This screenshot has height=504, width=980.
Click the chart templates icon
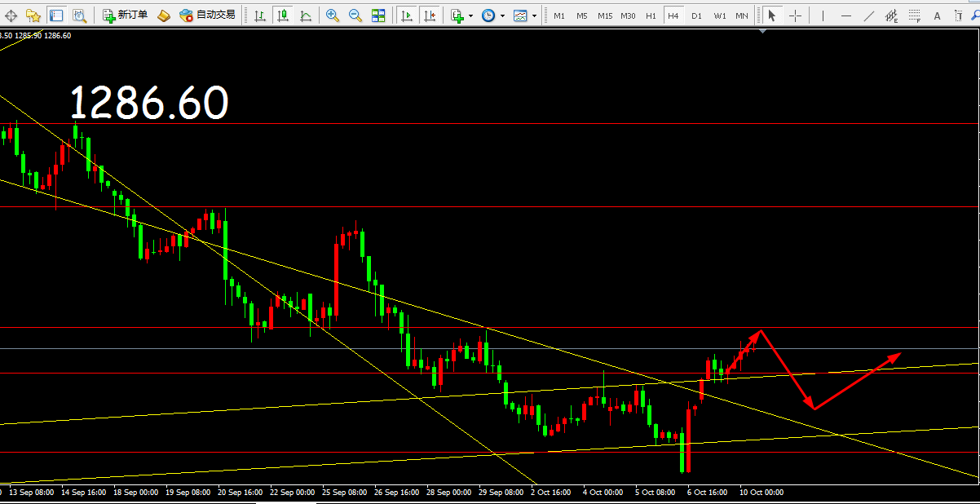[x=520, y=15]
